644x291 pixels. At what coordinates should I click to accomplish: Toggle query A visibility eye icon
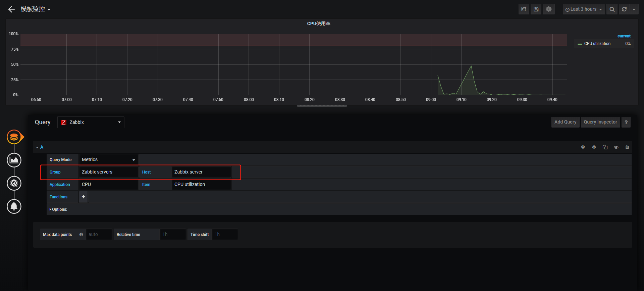tap(616, 147)
